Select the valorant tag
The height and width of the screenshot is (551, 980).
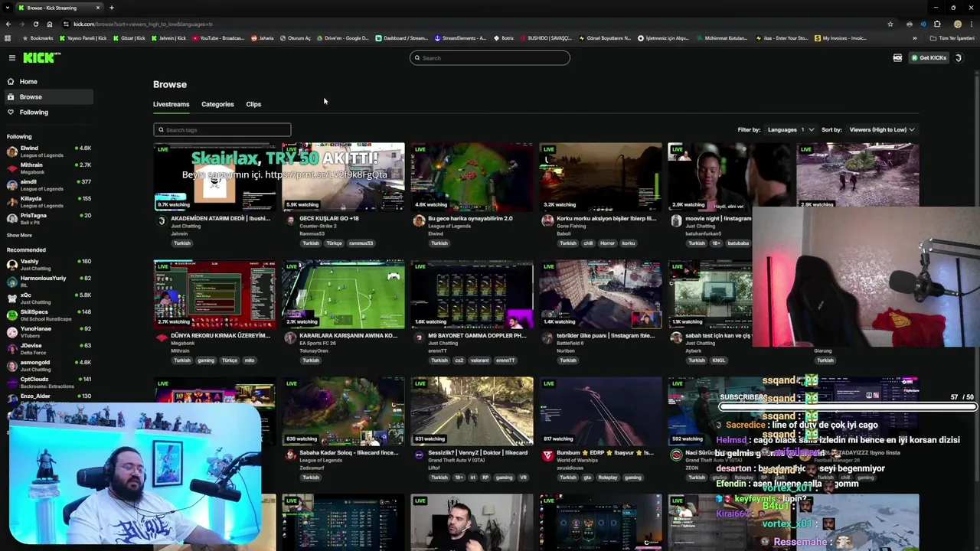479,360
